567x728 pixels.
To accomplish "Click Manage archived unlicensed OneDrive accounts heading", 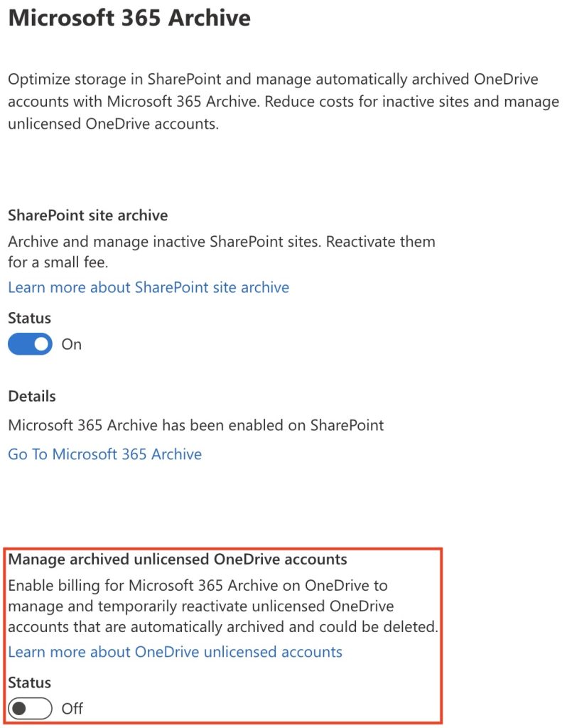I will click(x=178, y=559).
